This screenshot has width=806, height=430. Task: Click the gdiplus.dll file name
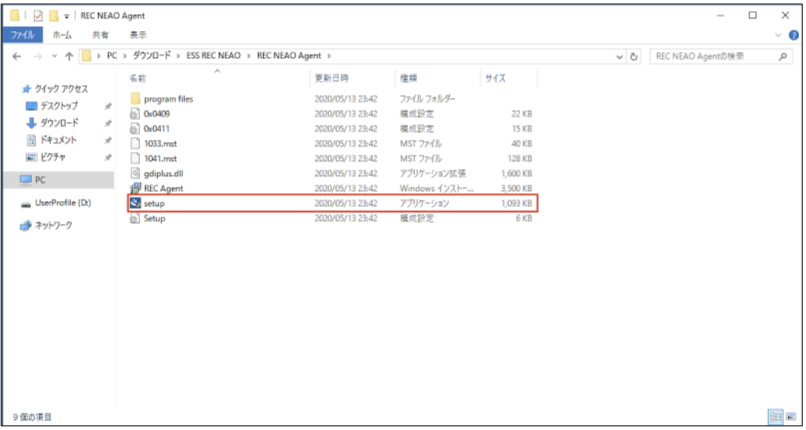click(x=163, y=173)
